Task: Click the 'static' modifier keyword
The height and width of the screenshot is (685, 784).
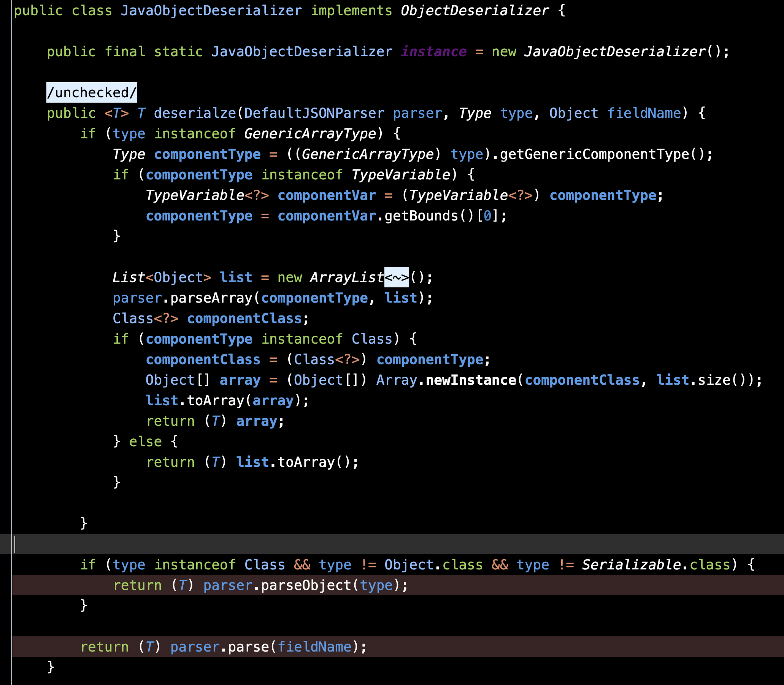Action: pyautogui.click(x=179, y=51)
